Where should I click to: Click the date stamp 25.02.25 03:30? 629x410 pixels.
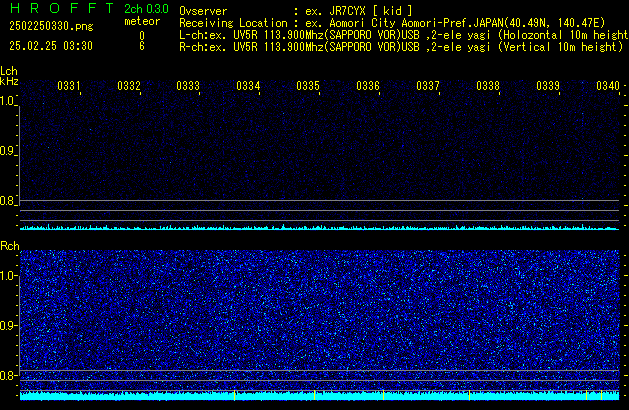coord(51,46)
